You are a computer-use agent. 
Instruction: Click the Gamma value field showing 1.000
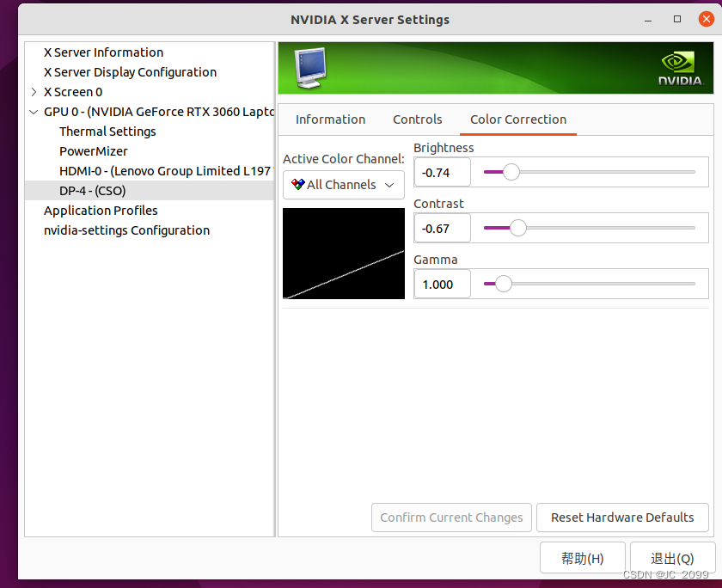442,284
